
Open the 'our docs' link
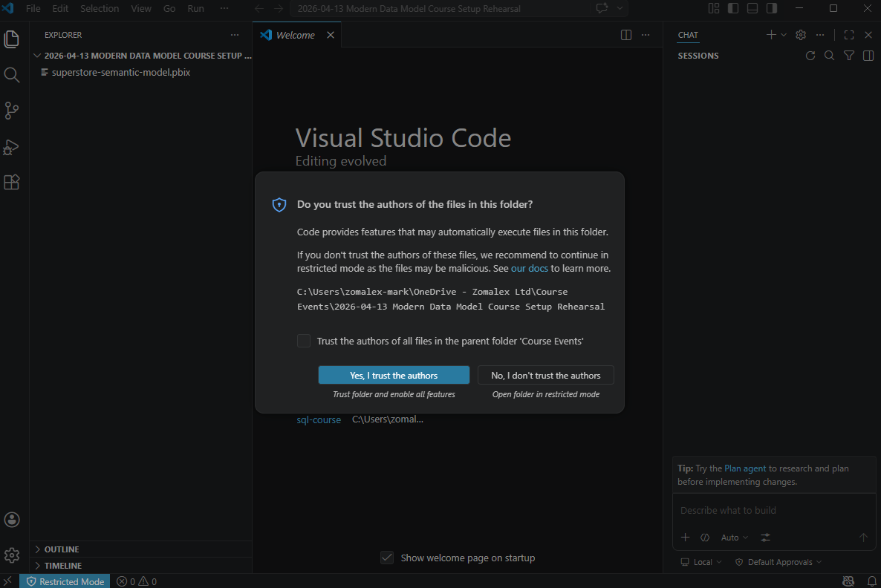[x=529, y=268]
